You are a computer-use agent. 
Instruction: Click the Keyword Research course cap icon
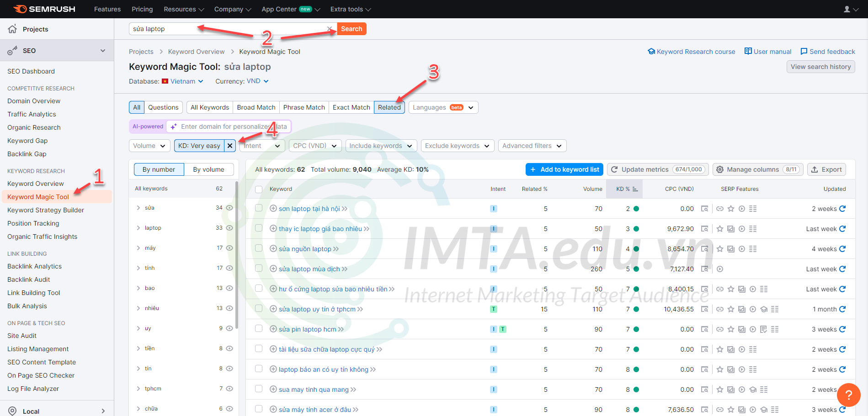coord(651,52)
